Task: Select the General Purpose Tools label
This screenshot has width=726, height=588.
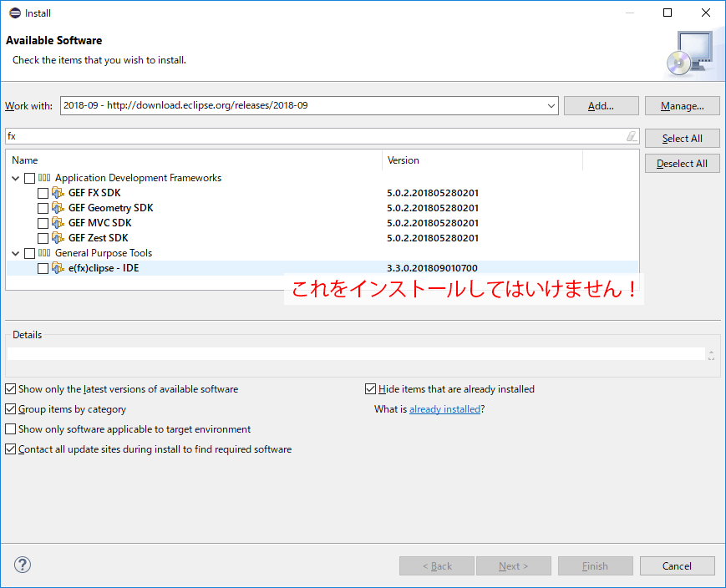Action: click(104, 253)
